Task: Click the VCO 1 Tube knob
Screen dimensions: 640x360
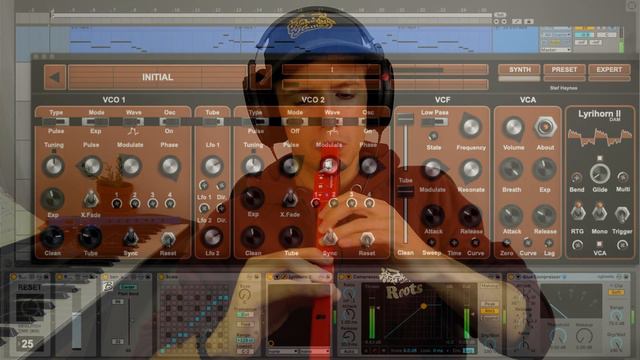Action: click(x=90, y=237)
